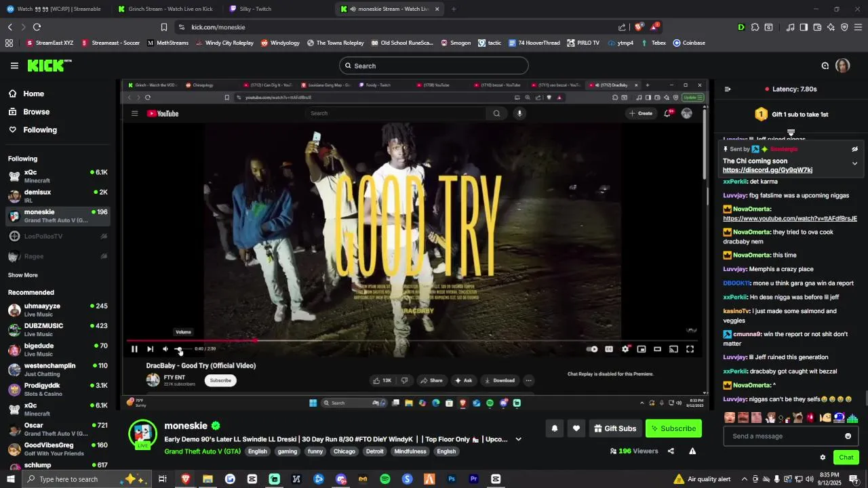Viewport: 868px width, 488px height.
Task: Enter YouTube fullscreen
Action: (690, 349)
